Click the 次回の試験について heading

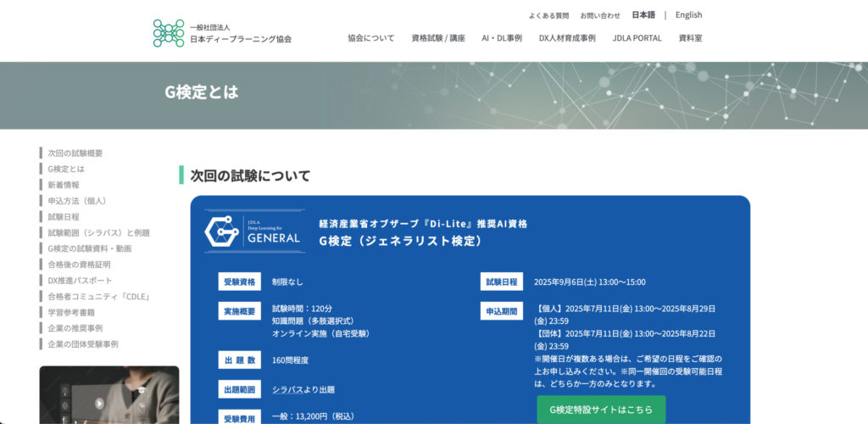(250, 176)
